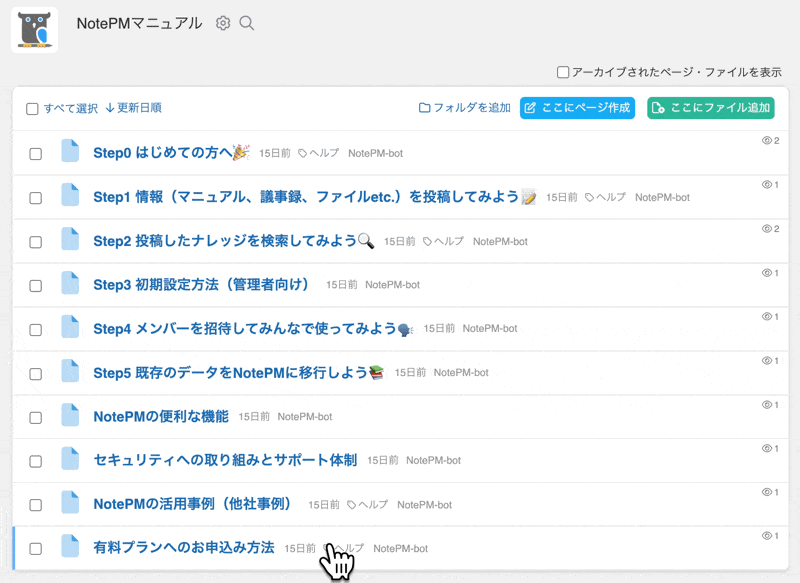
Task: Click page icon for セキュリティへの取り組み row
Action: point(70,459)
